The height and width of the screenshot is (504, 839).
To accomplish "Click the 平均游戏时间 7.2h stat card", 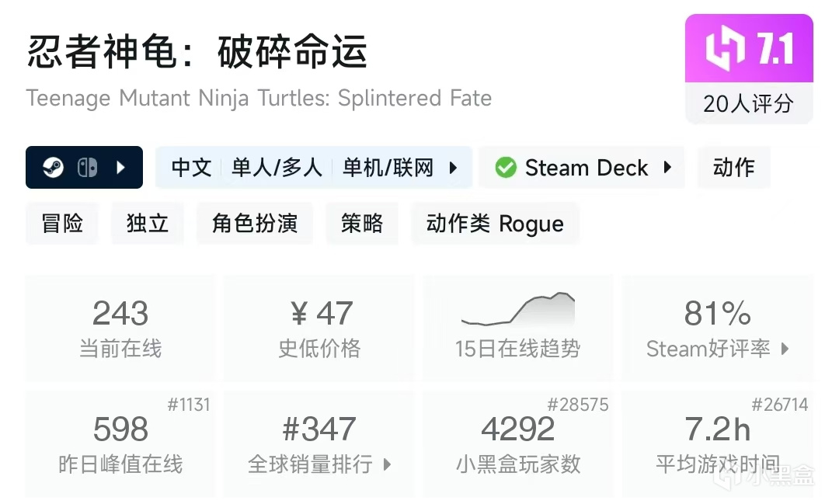I will tap(717, 443).
